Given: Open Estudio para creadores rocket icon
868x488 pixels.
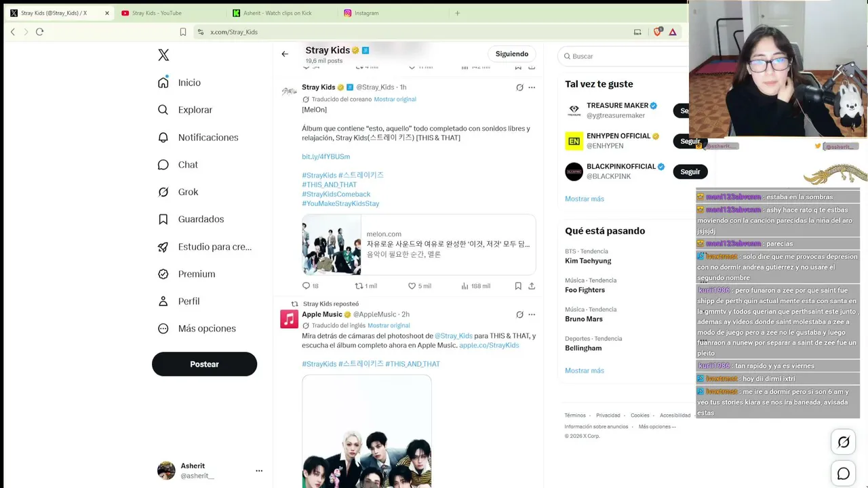Looking at the screenshot, I should click(x=163, y=247).
